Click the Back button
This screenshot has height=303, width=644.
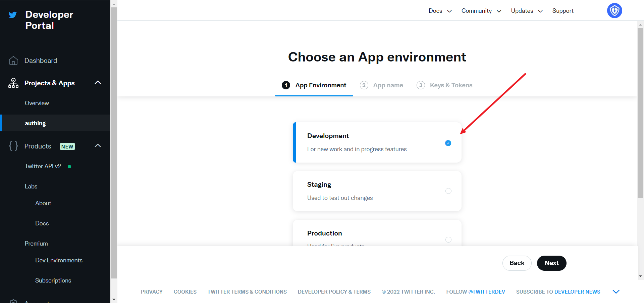[x=517, y=263]
